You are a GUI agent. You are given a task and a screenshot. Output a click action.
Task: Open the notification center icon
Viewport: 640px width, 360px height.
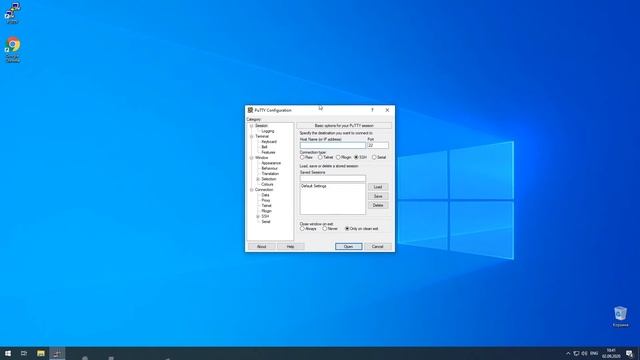click(x=630, y=353)
